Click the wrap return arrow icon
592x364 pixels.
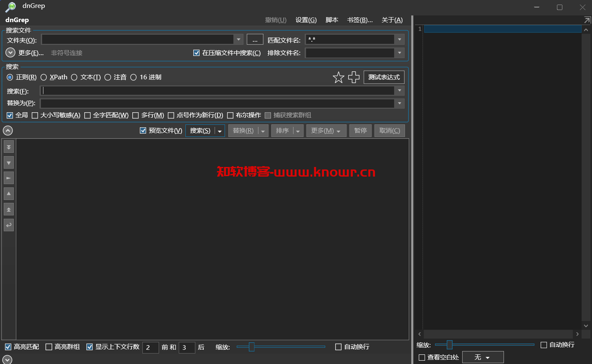click(9, 225)
